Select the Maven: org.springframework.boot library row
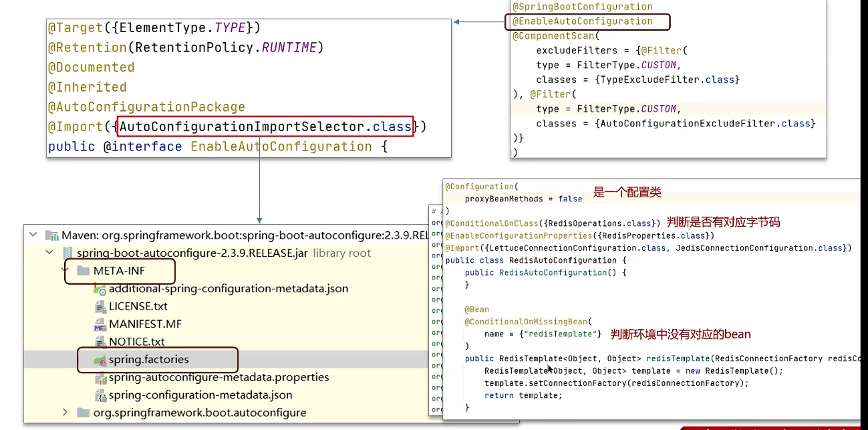Image resolution: width=868 pixels, height=430 pixels. pos(227,235)
